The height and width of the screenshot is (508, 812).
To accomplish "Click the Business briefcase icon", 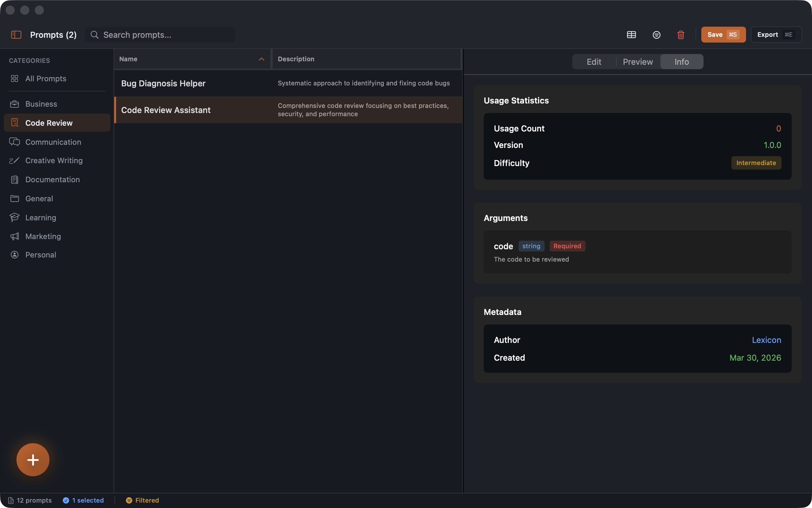I will [14, 104].
